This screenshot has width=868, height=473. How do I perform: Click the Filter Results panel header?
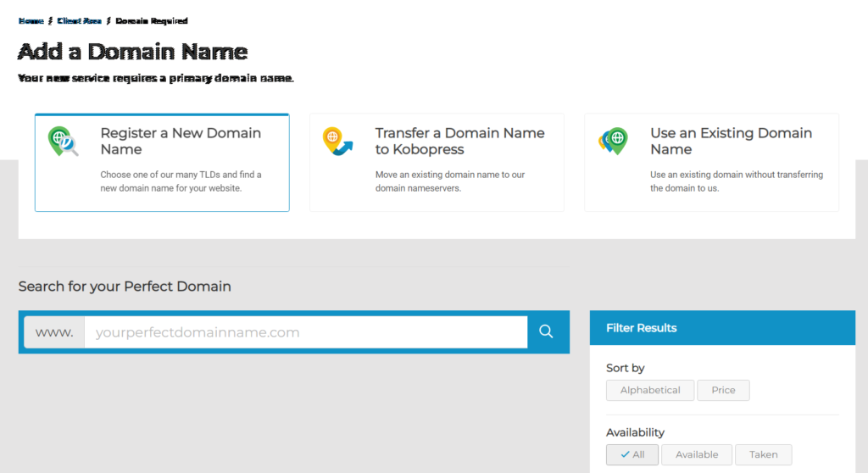coord(722,328)
